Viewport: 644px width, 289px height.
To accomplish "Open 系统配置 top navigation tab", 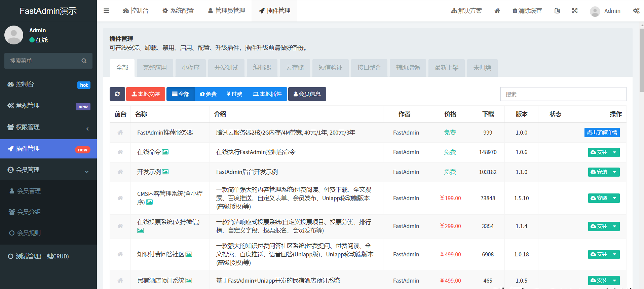I will 178,11.
